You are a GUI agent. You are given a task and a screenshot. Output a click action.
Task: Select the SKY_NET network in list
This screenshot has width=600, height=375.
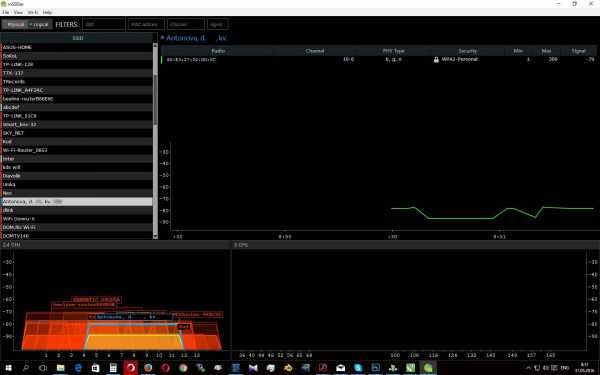pos(77,133)
